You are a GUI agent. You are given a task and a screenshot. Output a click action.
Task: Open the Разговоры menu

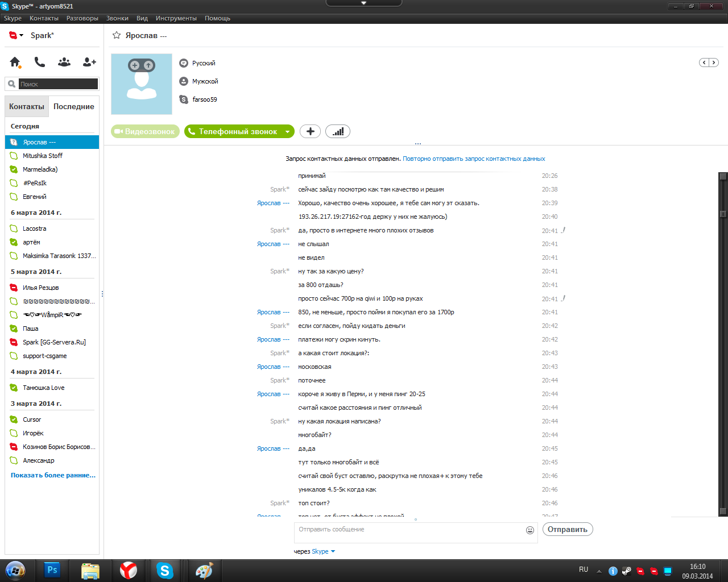pos(82,18)
